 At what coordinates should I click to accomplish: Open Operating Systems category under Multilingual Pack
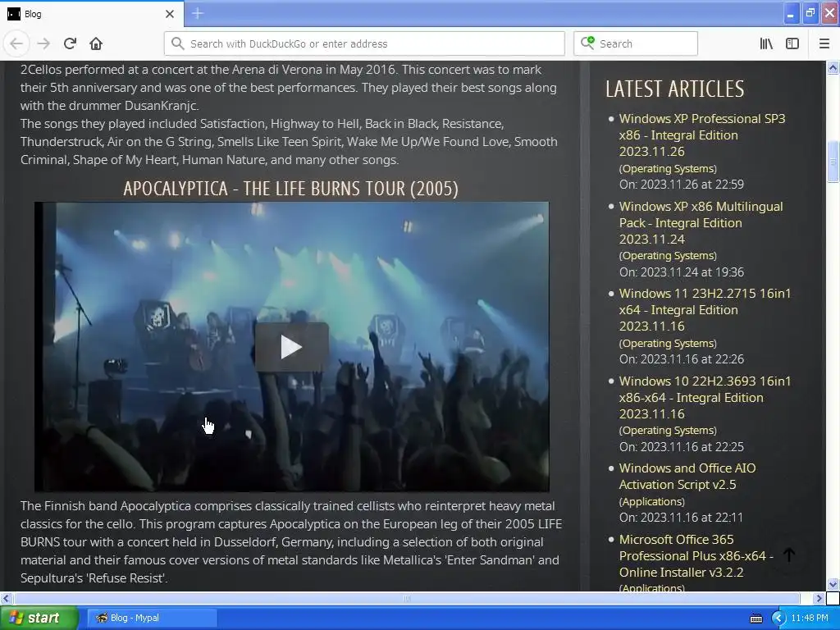tap(668, 256)
